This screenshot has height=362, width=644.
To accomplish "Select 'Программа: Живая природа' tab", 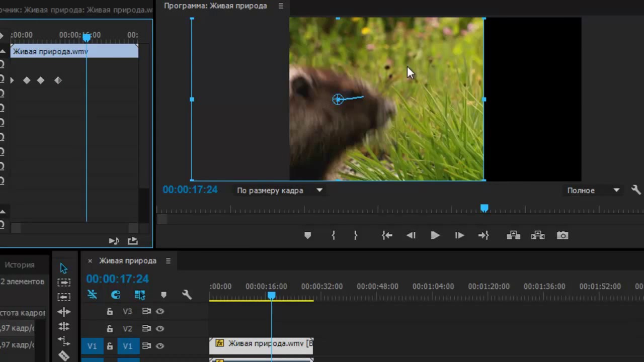I will click(215, 6).
